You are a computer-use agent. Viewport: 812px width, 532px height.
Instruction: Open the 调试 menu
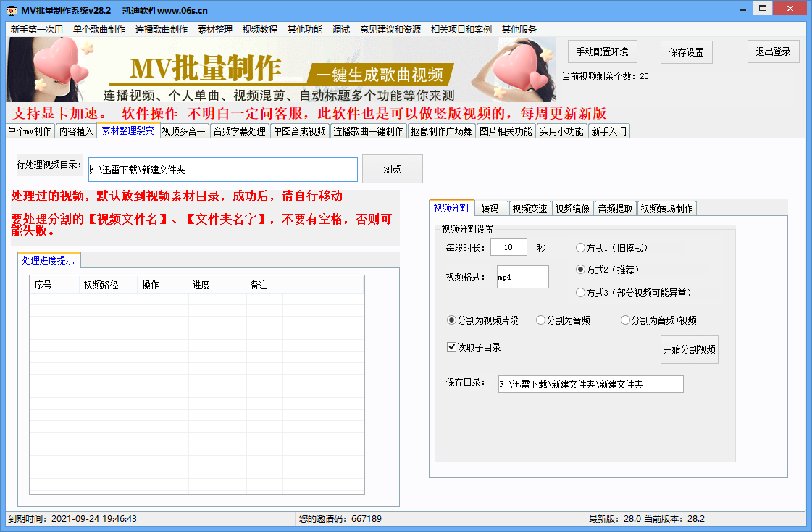coord(340,30)
